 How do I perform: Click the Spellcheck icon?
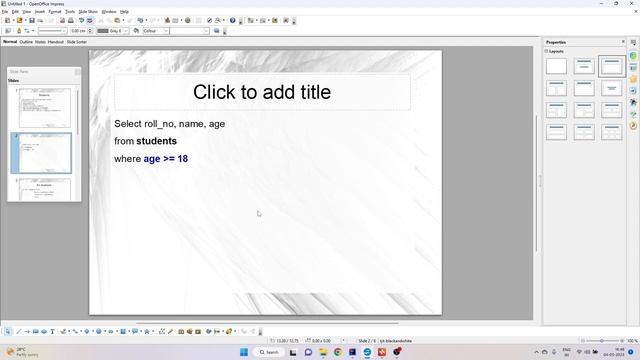81,20
